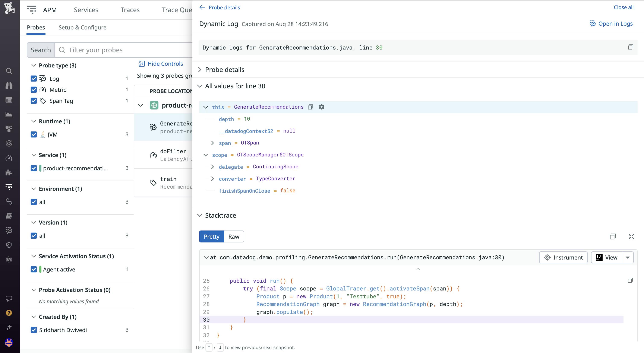The image size is (644, 353).
Task: Go back with the Probe details arrow
Action: click(x=202, y=7)
